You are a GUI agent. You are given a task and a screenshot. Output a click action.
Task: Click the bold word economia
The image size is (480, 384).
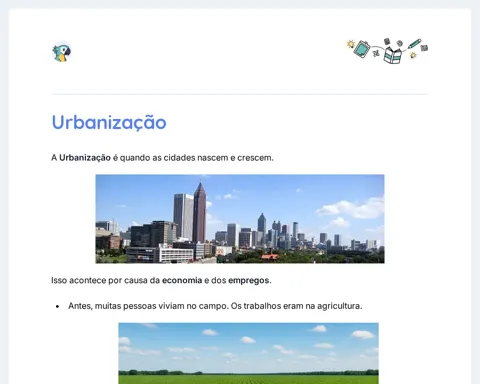[x=182, y=280]
